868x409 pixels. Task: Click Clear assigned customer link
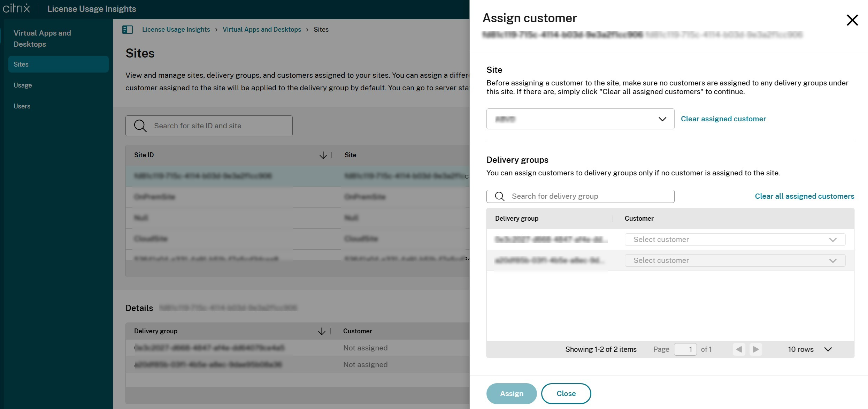pyautogui.click(x=723, y=119)
